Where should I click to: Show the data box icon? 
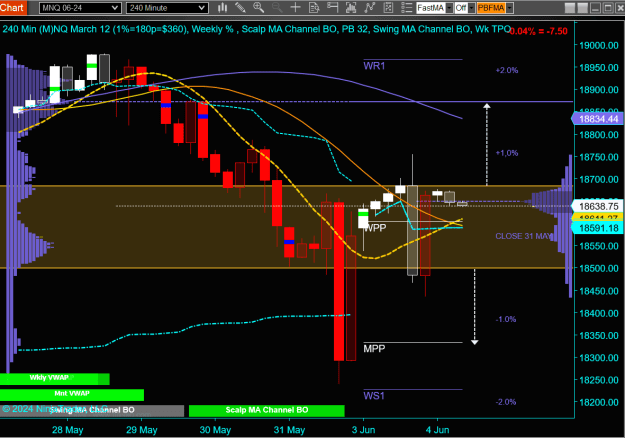pyautogui.click(x=314, y=8)
